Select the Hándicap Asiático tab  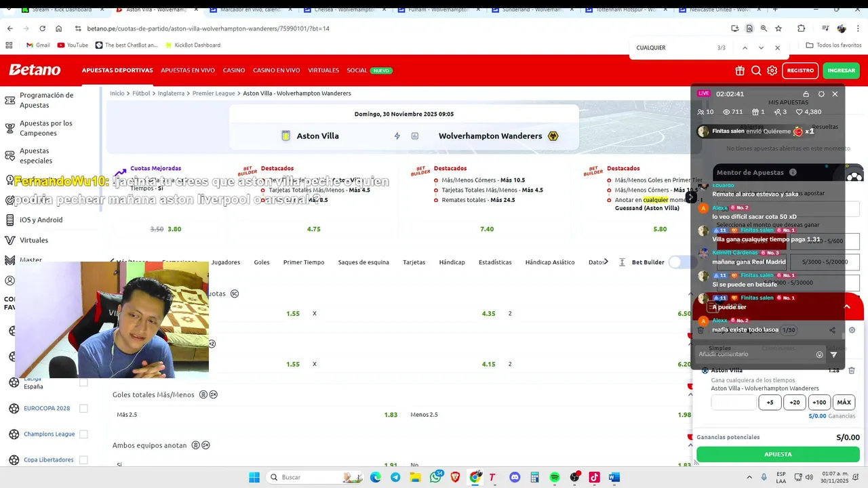coord(550,262)
